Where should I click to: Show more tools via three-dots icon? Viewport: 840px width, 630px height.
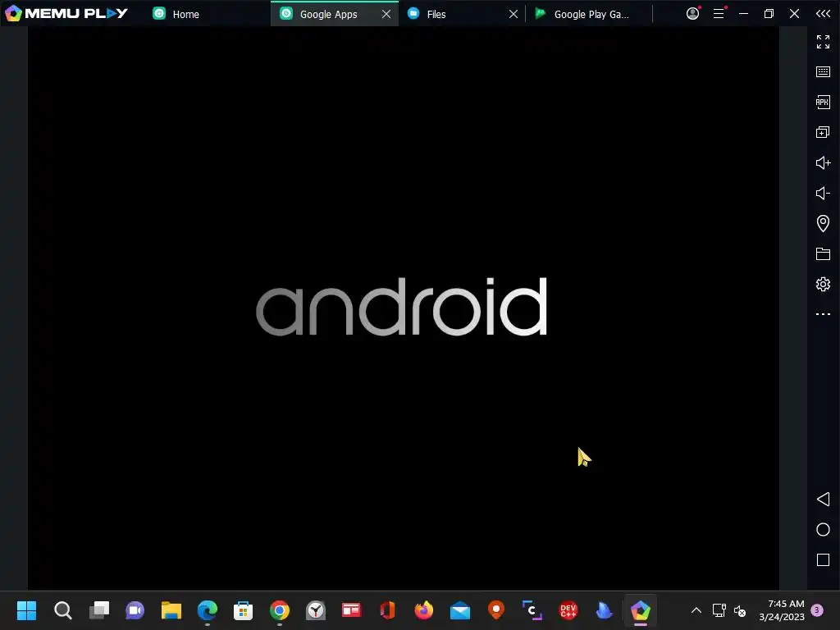coord(823,314)
